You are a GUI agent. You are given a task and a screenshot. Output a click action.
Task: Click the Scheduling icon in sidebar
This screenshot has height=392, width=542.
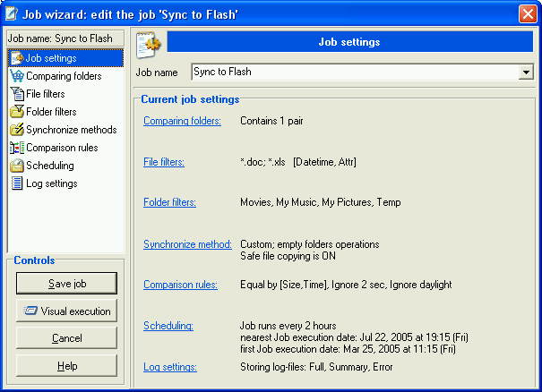click(17, 166)
